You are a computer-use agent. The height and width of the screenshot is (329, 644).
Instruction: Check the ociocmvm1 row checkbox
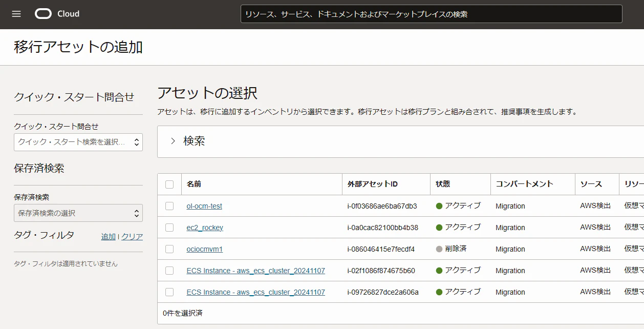[169, 249]
